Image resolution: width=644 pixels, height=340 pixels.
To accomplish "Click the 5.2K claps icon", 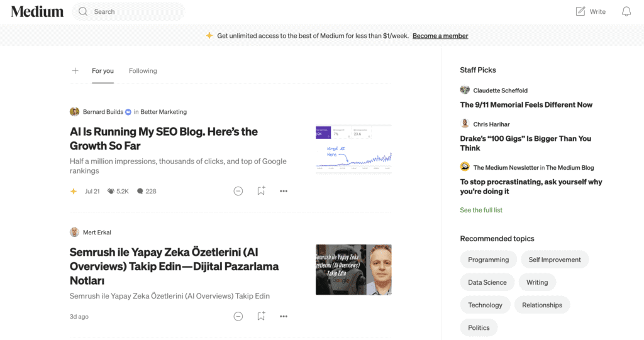I will click(111, 191).
